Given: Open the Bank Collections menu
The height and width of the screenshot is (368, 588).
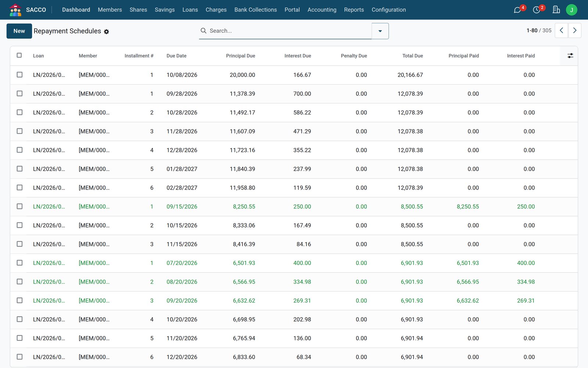Looking at the screenshot, I should (255, 10).
